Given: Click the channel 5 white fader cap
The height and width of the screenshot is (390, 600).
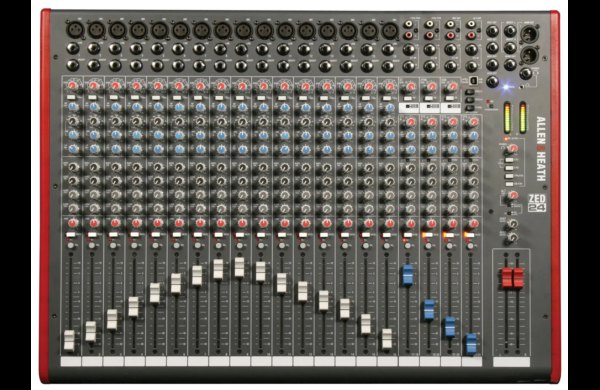Looking at the screenshot, I should tap(155, 293).
